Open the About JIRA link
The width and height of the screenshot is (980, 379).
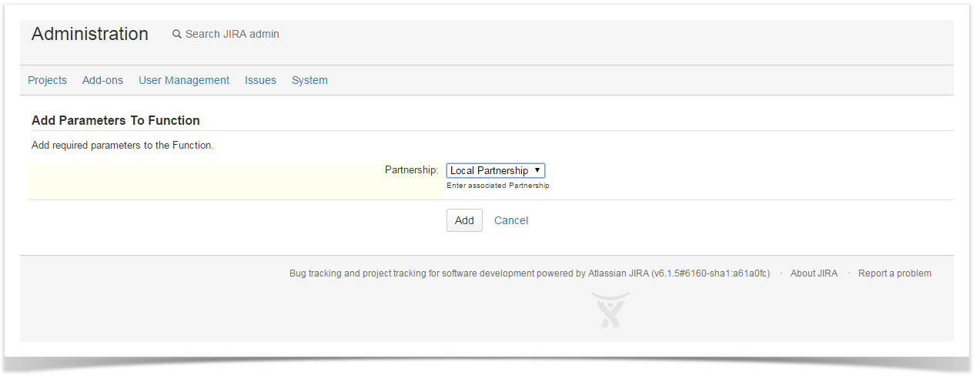click(814, 273)
